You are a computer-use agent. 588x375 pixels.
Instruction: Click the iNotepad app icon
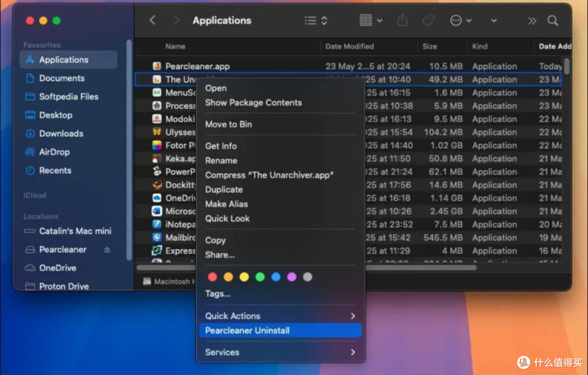pyautogui.click(x=157, y=224)
